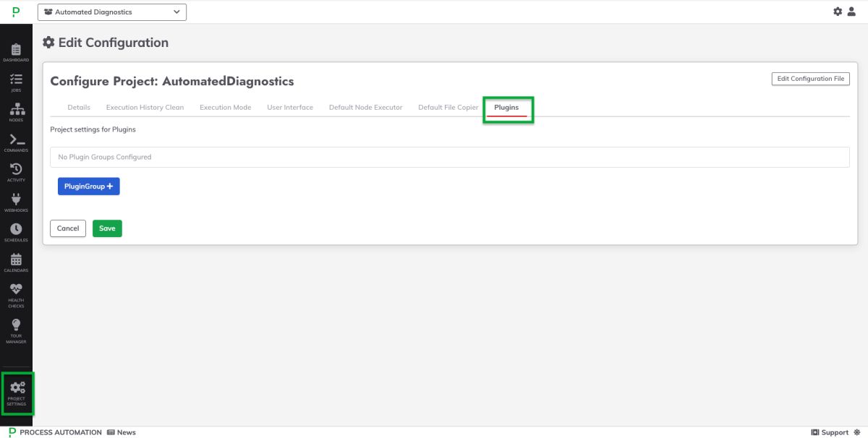
Task: Open Project Settings in the sidebar
Action: [17, 393]
